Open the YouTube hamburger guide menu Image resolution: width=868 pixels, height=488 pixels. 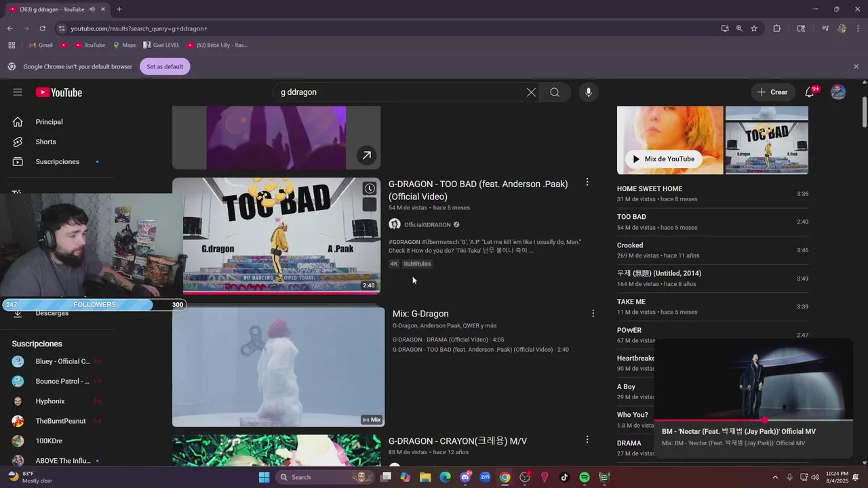(18, 92)
